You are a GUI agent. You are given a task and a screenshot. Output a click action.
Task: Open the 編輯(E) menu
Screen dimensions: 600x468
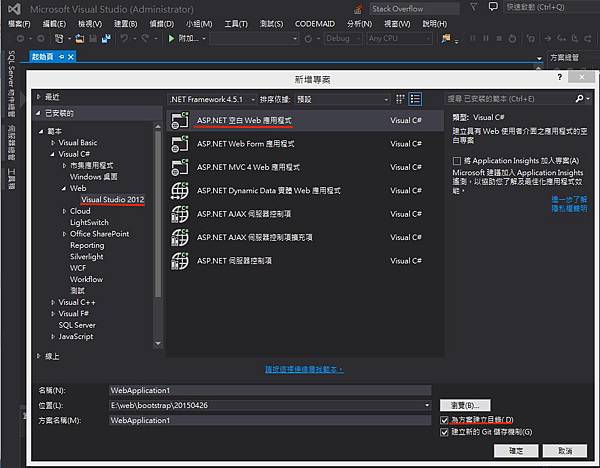(x=54, y=24)
